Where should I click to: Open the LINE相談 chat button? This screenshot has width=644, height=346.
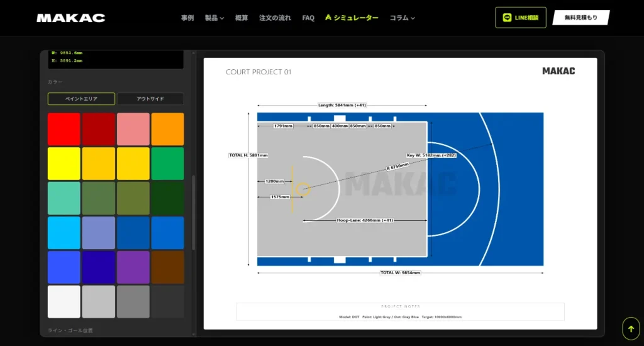pos(520,18)
